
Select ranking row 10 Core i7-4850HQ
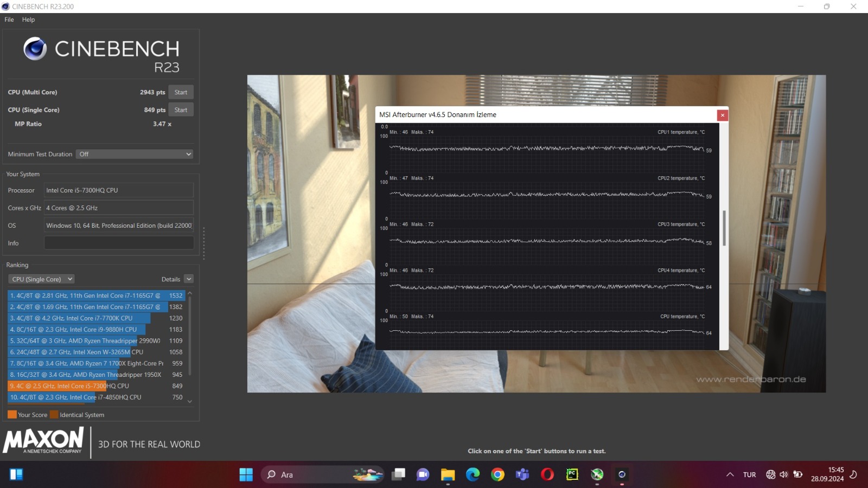click(97, 397)
